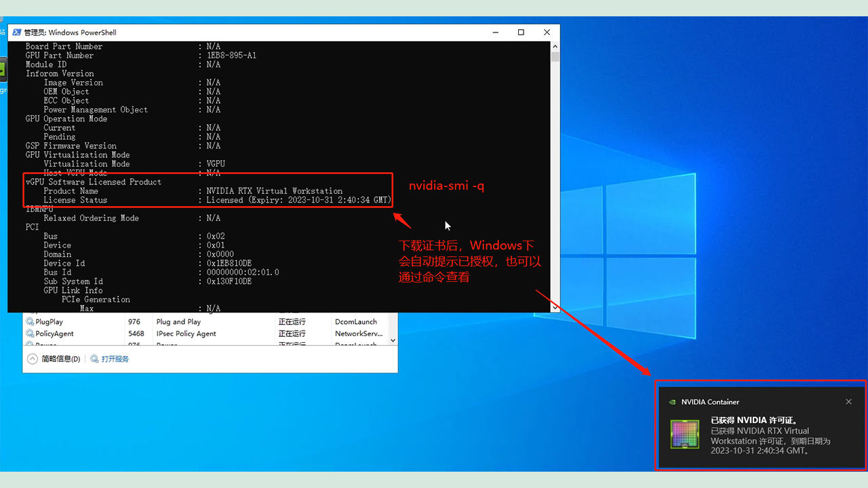Maximize the PowerShell window
868x488 pixels.
(x=521, y=33)
